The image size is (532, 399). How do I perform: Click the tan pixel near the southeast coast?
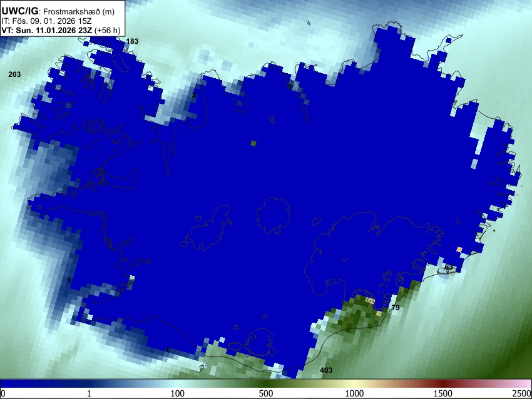pyautogui.click(x=459, y=250)
